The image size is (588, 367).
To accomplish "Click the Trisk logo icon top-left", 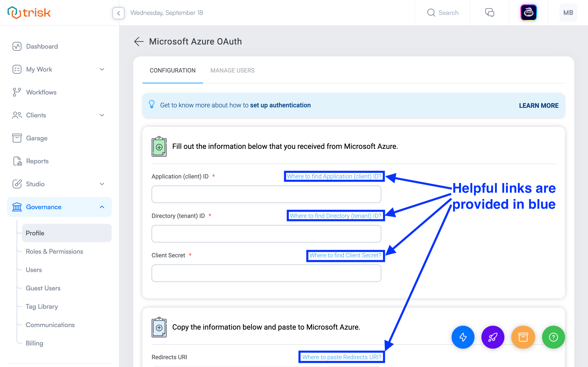I will pyautogui.click(x=12, y=13).
